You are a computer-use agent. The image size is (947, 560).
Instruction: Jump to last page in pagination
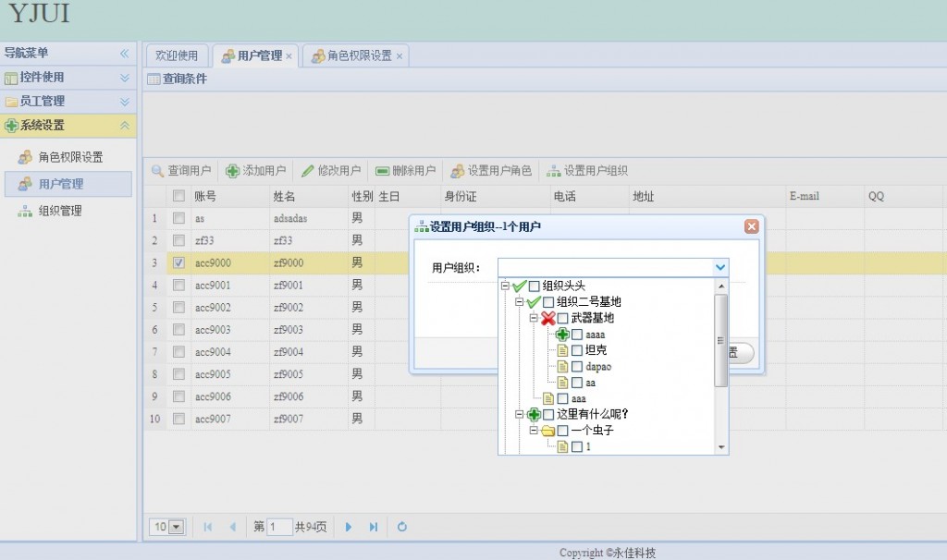[x=374, y=527]
